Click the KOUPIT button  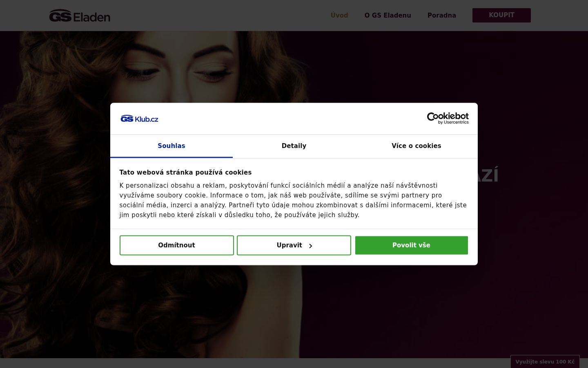coord(501,15)
